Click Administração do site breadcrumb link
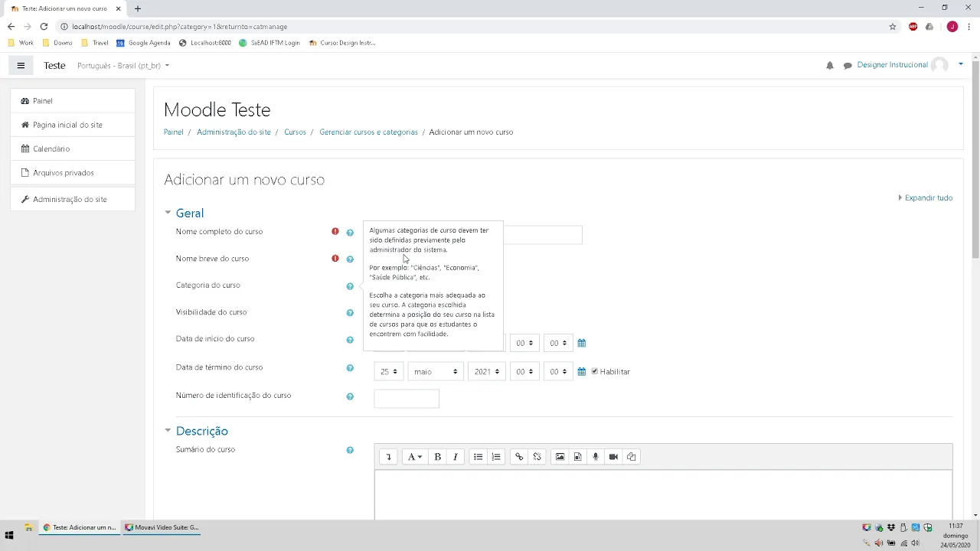This screenshot has height=551, width=980. point(234,132)
